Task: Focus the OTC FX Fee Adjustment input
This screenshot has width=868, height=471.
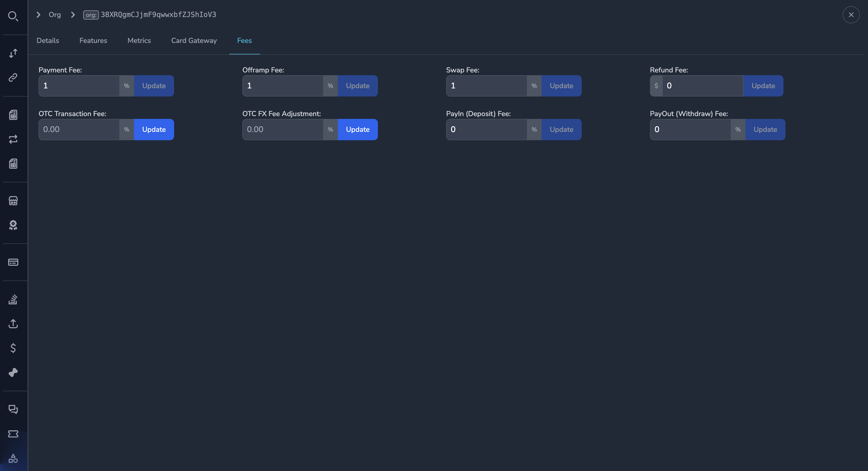Action: (x=283, y=130)
